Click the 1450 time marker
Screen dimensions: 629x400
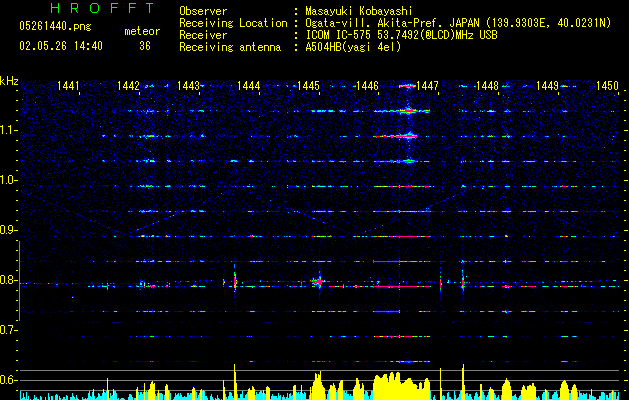tap(607, 86)
